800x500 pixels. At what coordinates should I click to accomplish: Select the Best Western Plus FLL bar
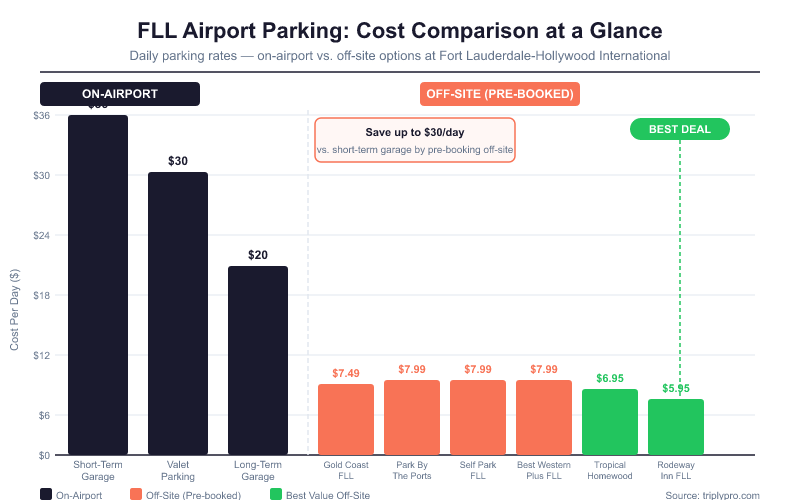pos(544,417)
